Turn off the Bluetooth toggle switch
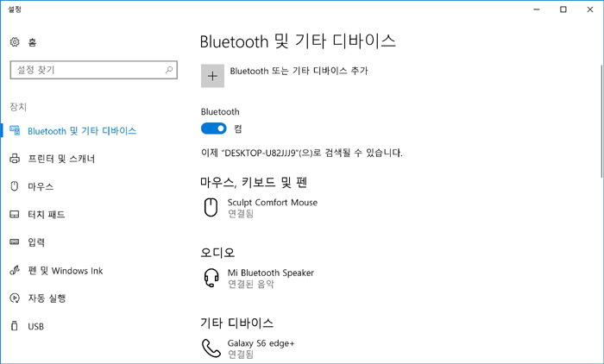 214,129
